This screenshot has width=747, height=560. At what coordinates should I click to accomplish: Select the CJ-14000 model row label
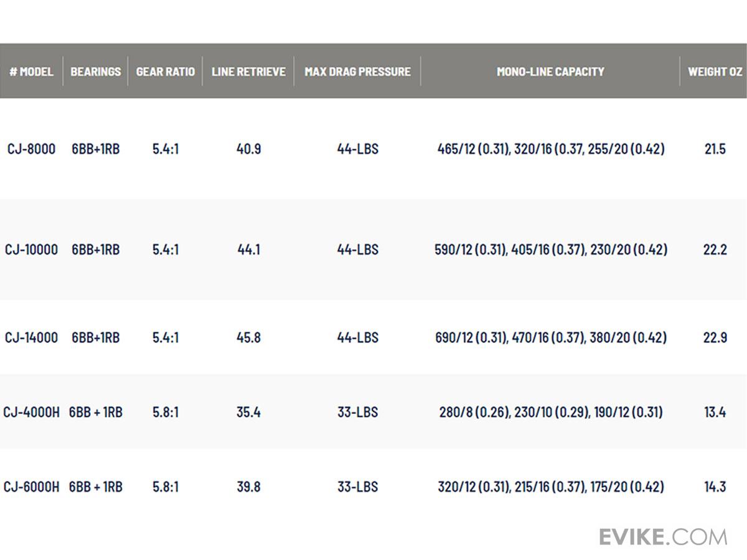(31, 337)
